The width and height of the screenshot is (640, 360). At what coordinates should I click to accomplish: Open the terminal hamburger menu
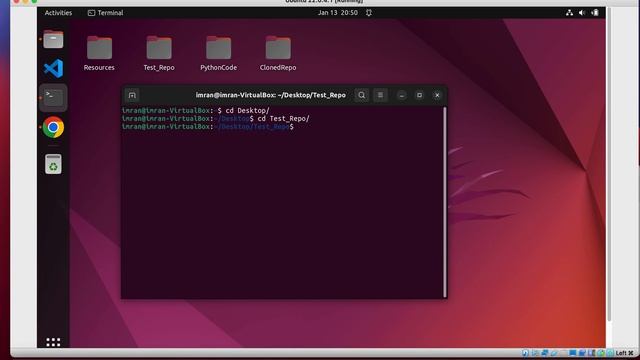(380, 95)
